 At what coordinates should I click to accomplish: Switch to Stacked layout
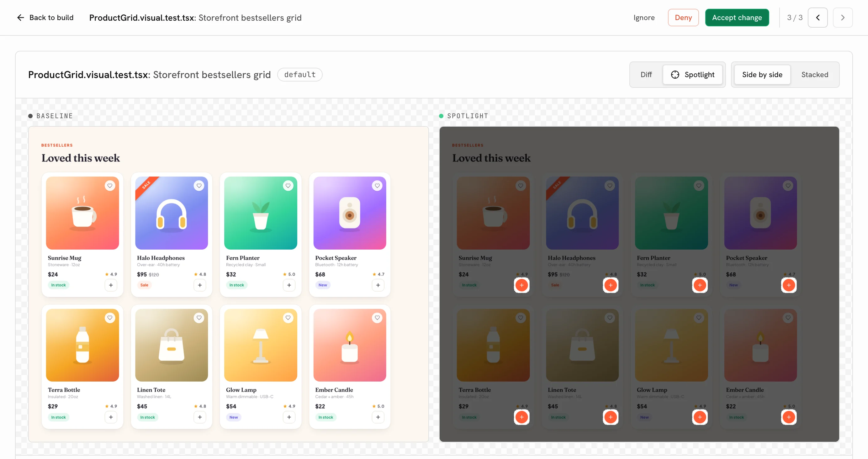point(814,75)
